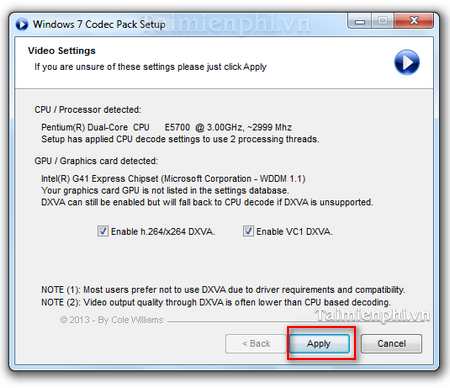The width and height of the screenshot is (450, 388).
Task: Minimize the Codec Pack Setup window
Action: tap(359, 22)
